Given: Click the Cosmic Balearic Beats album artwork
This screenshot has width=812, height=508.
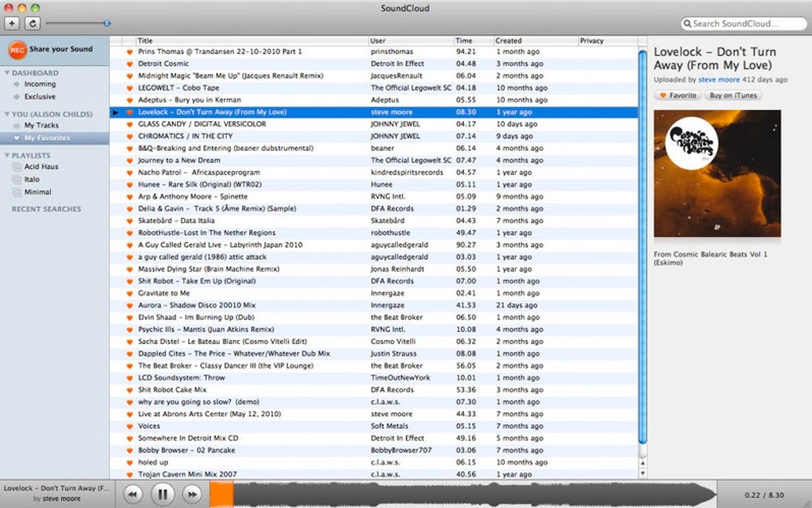Looking at the screenshot, I should coord(717,174).
